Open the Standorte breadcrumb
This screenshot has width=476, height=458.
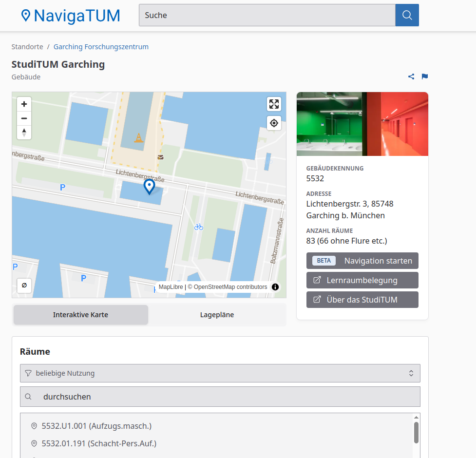[27, 47]
